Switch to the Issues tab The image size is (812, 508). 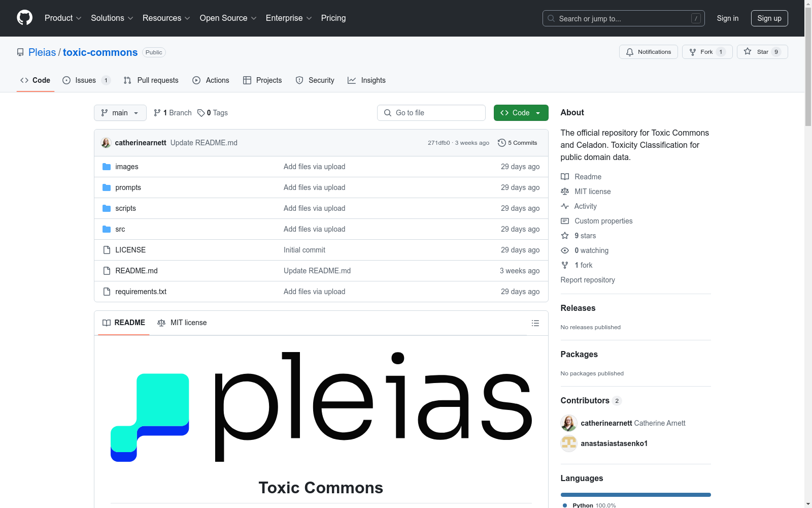(x=86, y=80)
